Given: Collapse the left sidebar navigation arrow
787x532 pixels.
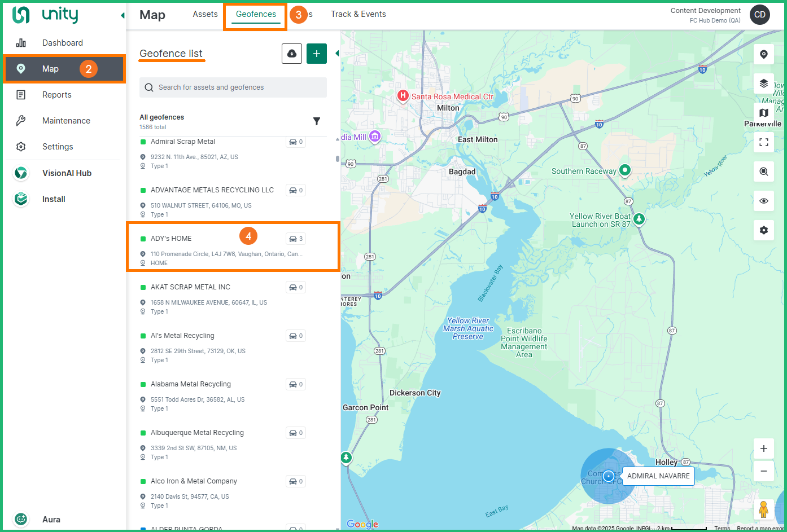Looking at the screenshot, I should tap(123, 15).
